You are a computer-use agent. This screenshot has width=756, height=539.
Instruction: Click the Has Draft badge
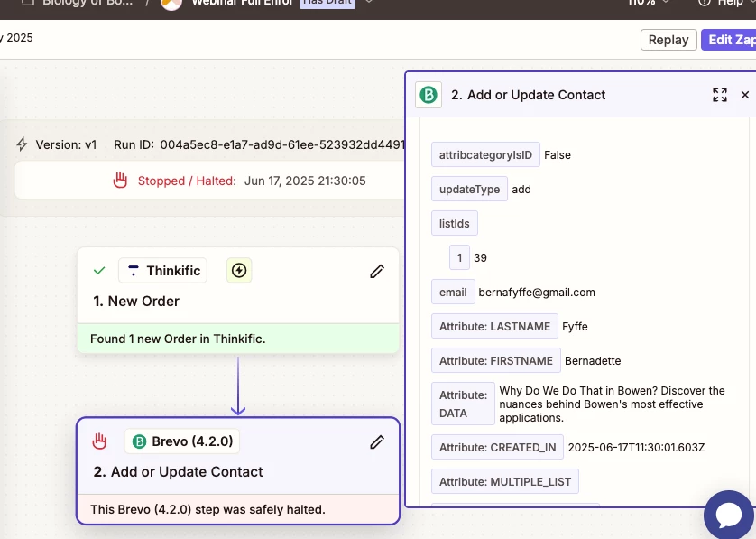pos(327,3)
